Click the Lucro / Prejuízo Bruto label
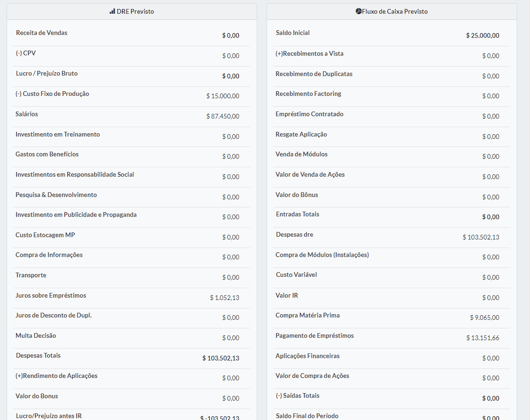530x420 pixels. (46, 74)
